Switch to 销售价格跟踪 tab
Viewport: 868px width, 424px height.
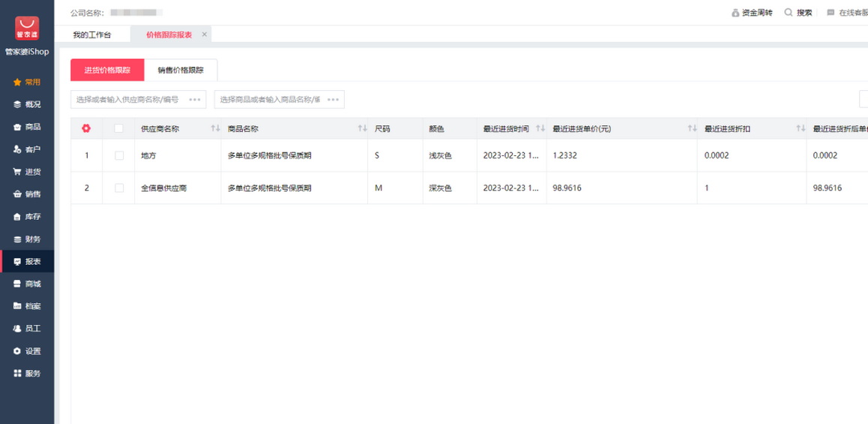181,70
